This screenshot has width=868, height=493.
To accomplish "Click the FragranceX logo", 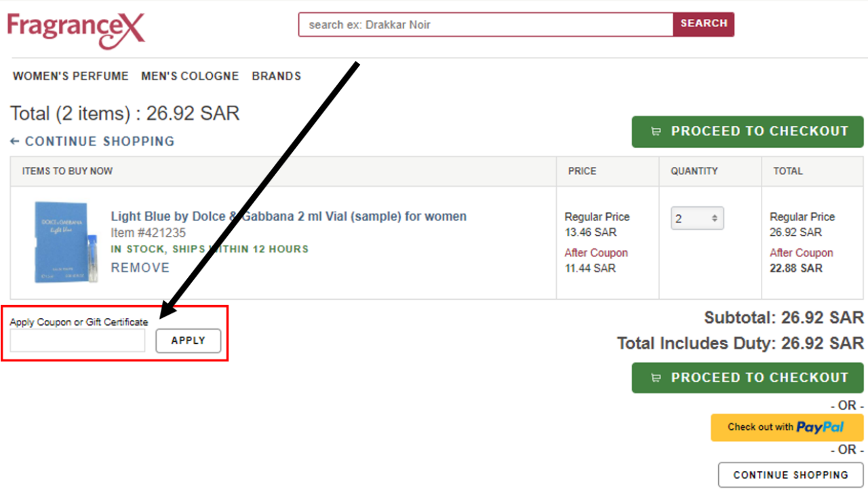I will (75, 28).
